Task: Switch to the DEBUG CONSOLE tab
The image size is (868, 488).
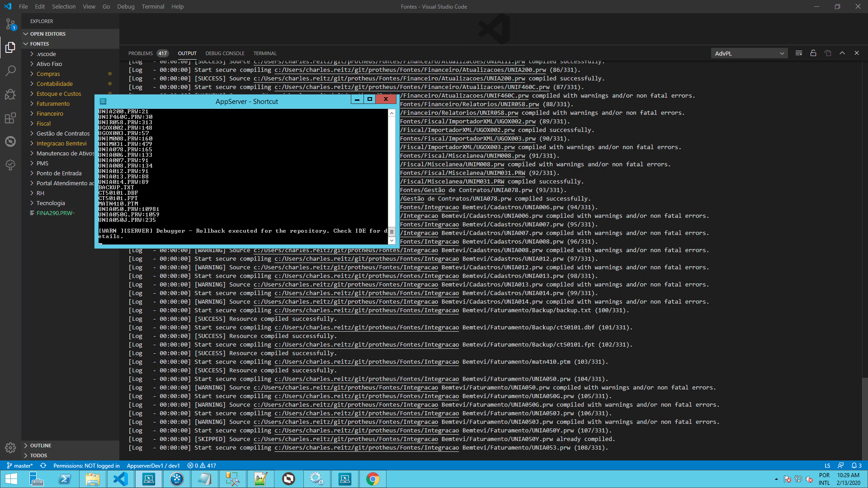Action: pyautogui.click(x=225, y=53)
